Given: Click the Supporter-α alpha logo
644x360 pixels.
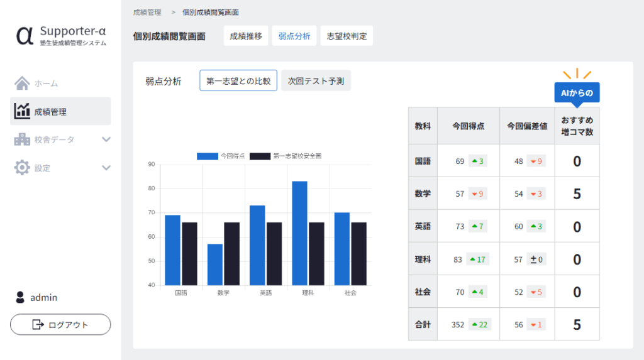Looking at the screenshot, I should [25, 35].
